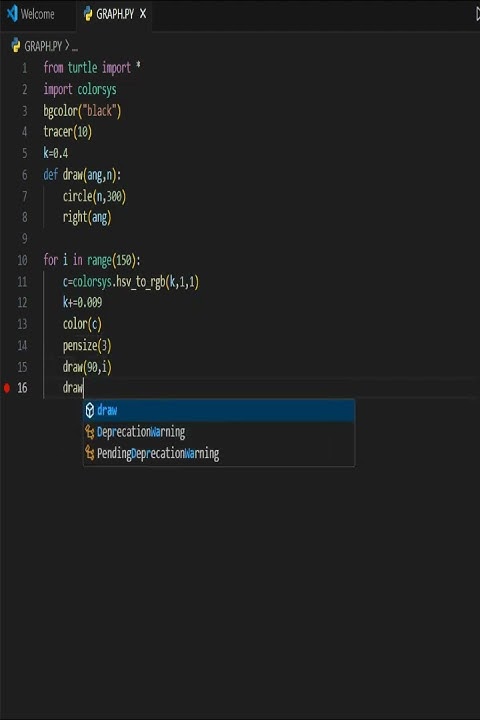
Task: Click the class icon beside DeprecationWarning
Action: pos(90,432)
